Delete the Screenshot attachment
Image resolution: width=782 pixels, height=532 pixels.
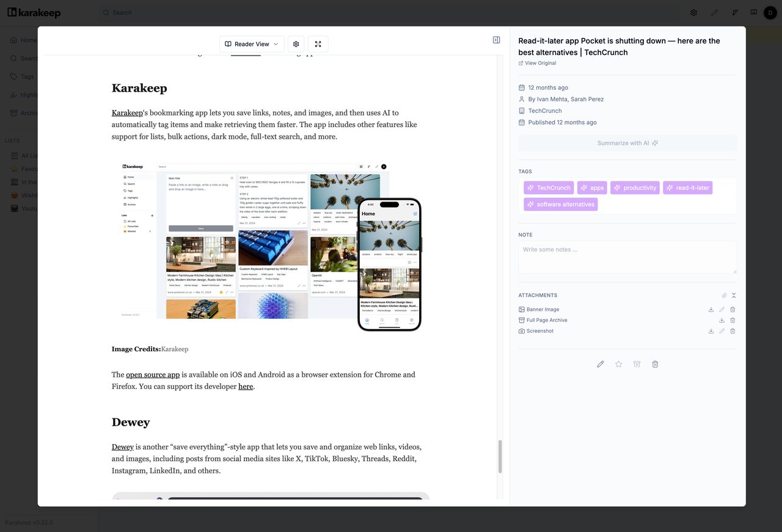click(733, 331)
